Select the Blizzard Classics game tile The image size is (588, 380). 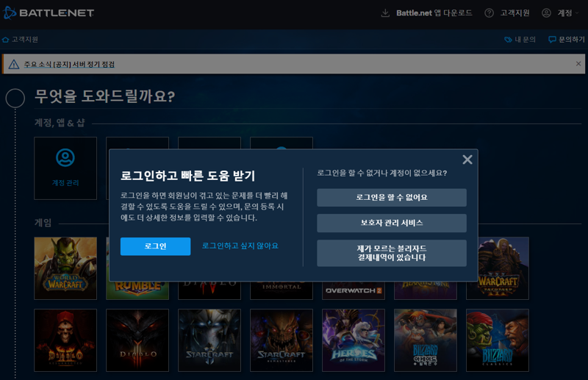click(498, 340)
